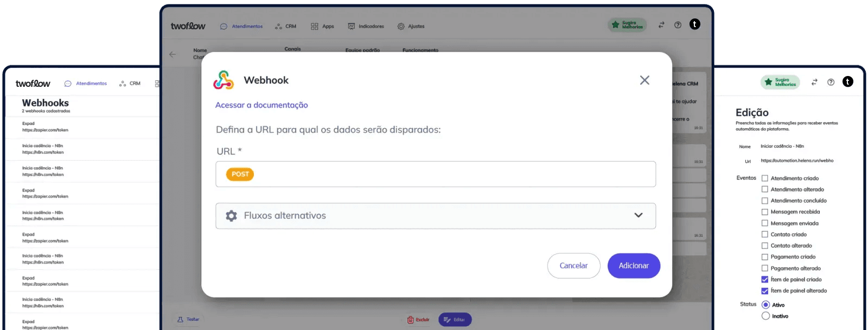Click Editar button behind the dialog
The width and height of the screenshot is (868, 330).
(x=455, y=320)
